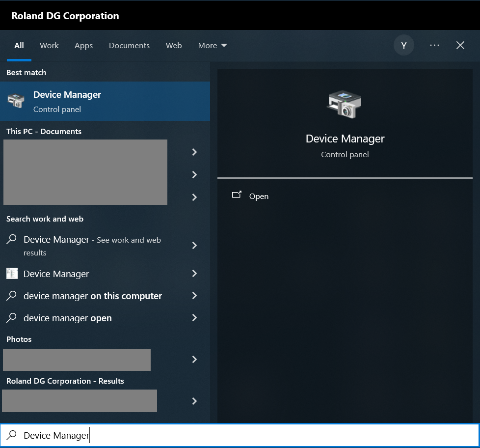Open the three-dot options menu
Viewport: 480px width, 448px height.
point(434,45)
